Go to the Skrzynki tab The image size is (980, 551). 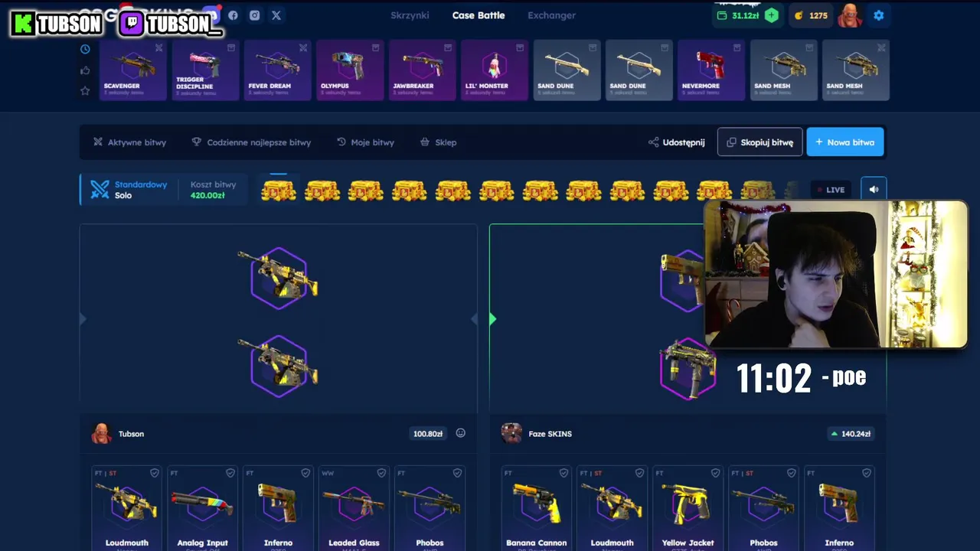(x=410, y=15)
